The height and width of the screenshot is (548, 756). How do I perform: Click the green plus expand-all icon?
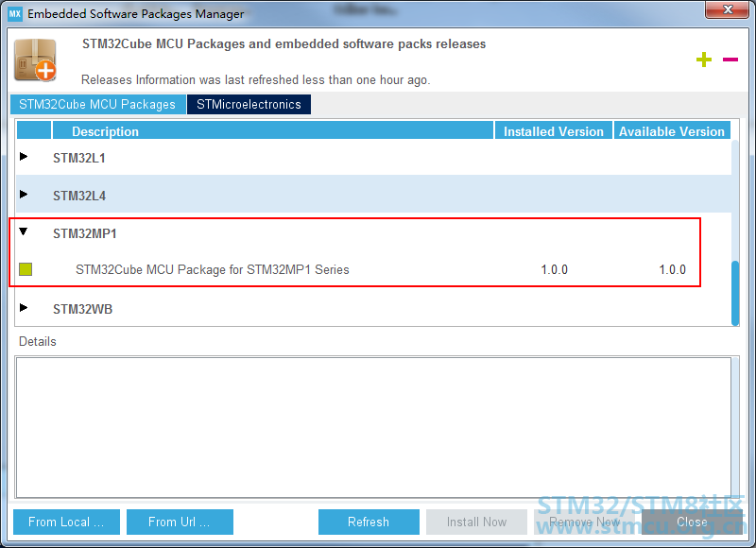[x=703, y=60]
